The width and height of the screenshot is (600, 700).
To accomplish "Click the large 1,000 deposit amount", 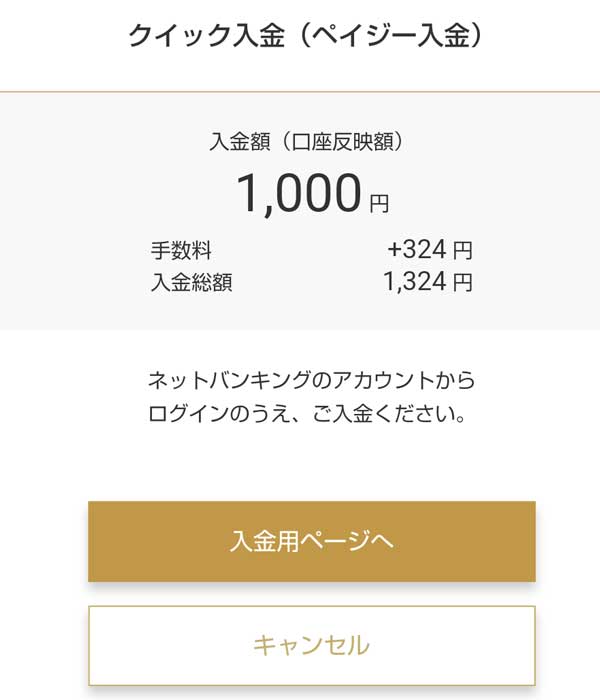I will pyautogui.click(x=298, y=193).
